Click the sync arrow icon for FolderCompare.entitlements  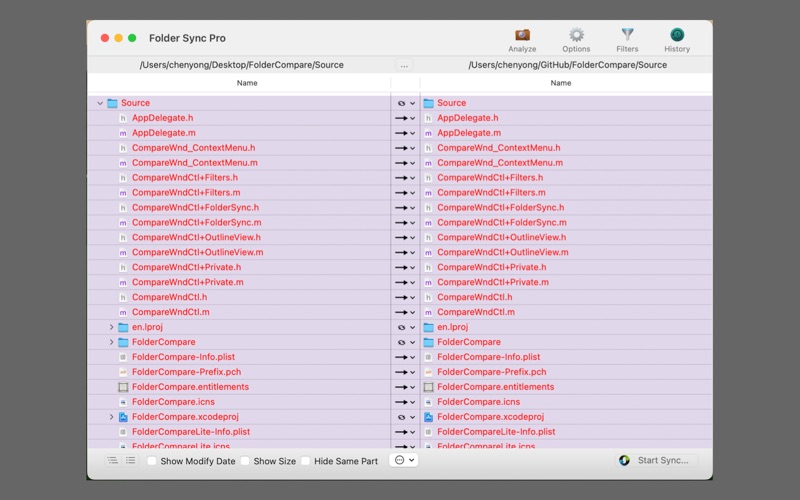tap(402, 387)
